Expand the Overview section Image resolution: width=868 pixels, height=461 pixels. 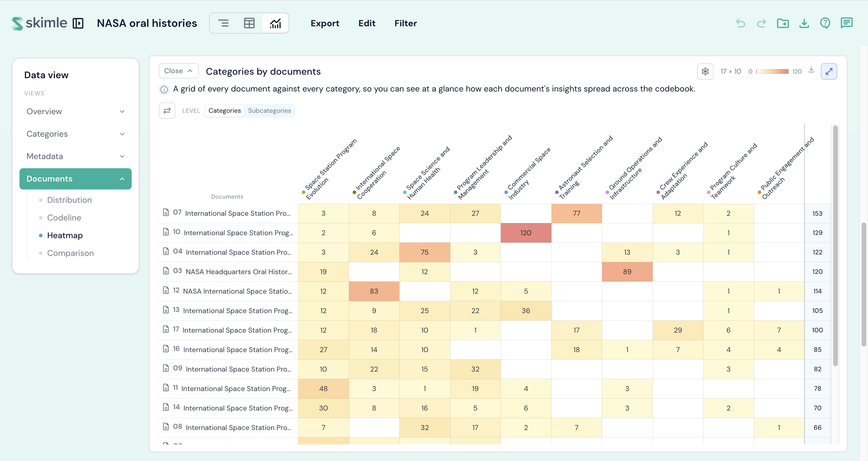(76, 112)
